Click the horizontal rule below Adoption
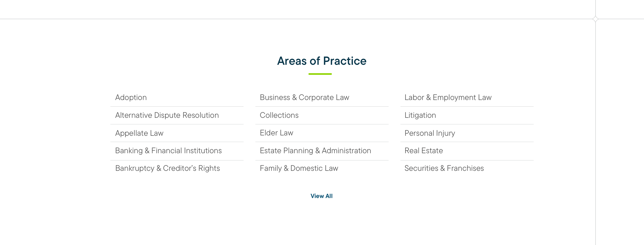 177,107
